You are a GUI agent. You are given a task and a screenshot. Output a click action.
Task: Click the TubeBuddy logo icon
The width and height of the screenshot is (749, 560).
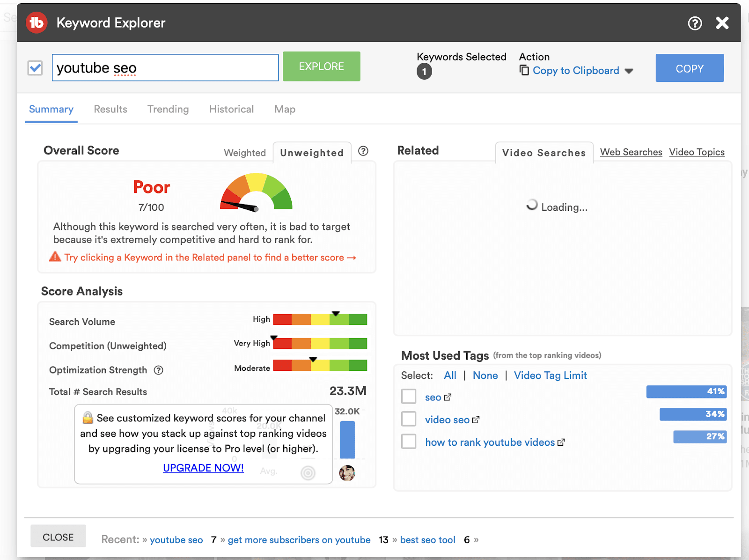point(37,22)
